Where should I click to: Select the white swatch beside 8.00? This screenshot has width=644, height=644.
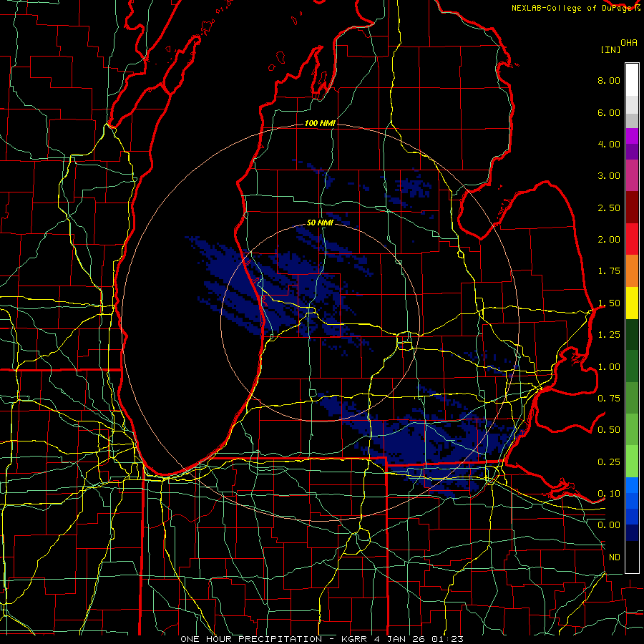tap(632, 80)
